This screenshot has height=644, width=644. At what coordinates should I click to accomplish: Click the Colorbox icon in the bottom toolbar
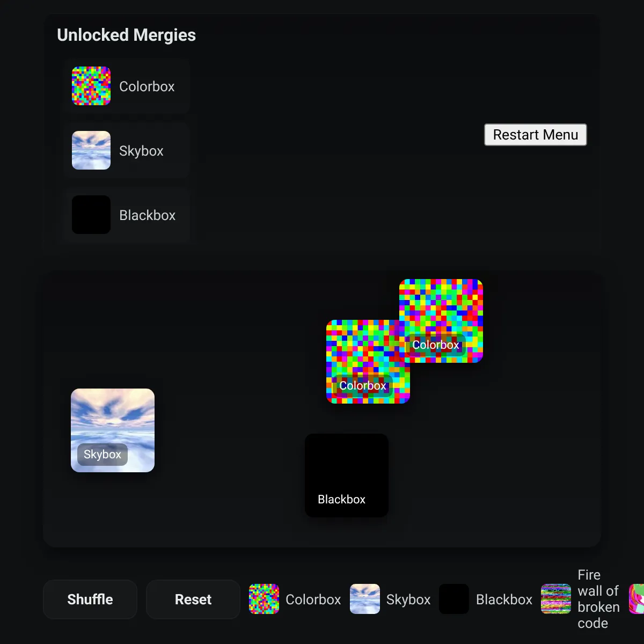pos(264,599)
